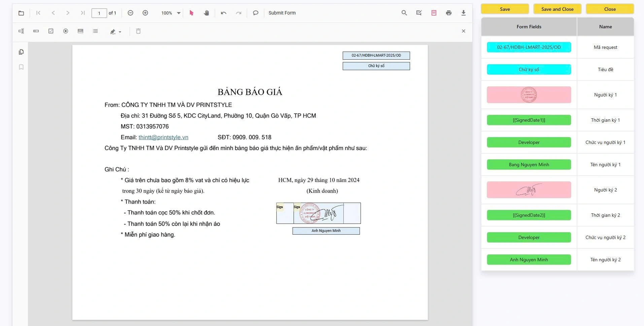
Task: Select the signature image chip for Người ký 2
Action: tap(529, 190)
